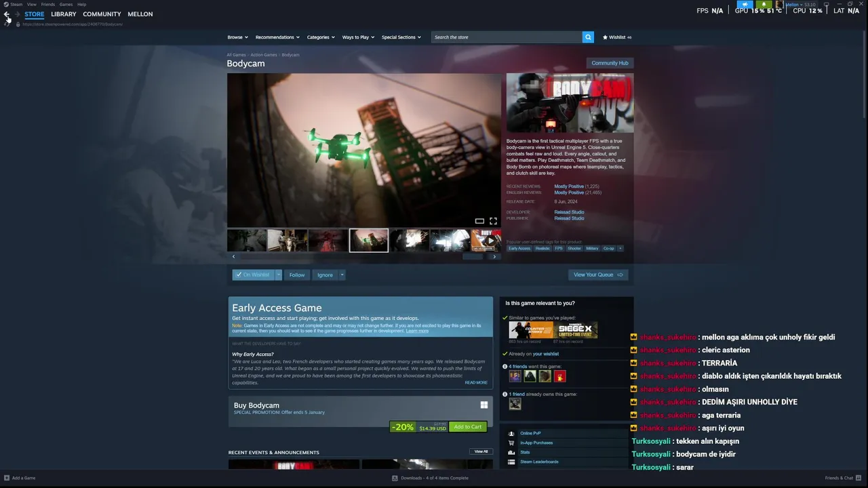Expand the Browse menu
Screen dimensions: 868x488
click(237, 37)
